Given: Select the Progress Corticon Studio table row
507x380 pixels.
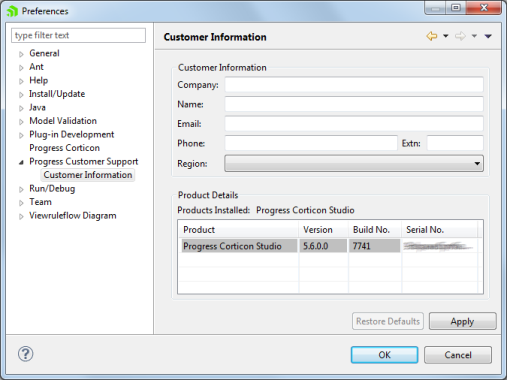Looking at the screenshot, I should click(x=329, y=246).
